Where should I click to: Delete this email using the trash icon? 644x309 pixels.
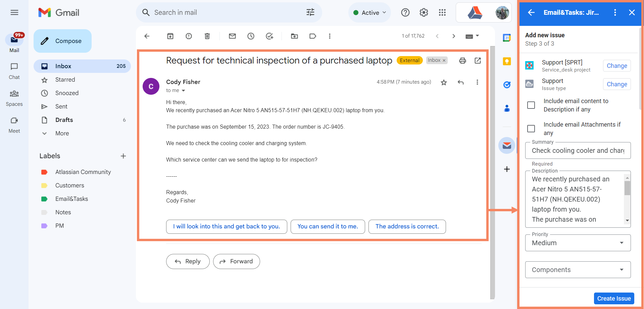207,36
